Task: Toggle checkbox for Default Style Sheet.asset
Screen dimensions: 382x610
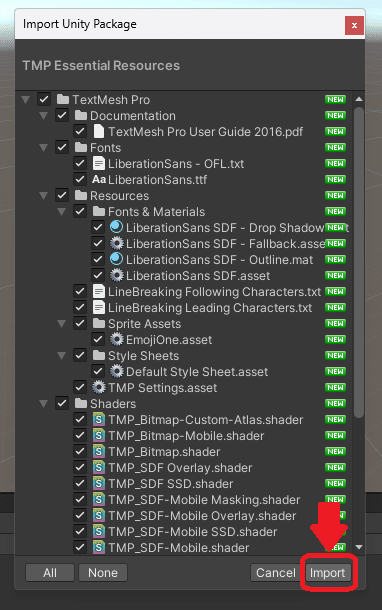Action: pos(98,371)
